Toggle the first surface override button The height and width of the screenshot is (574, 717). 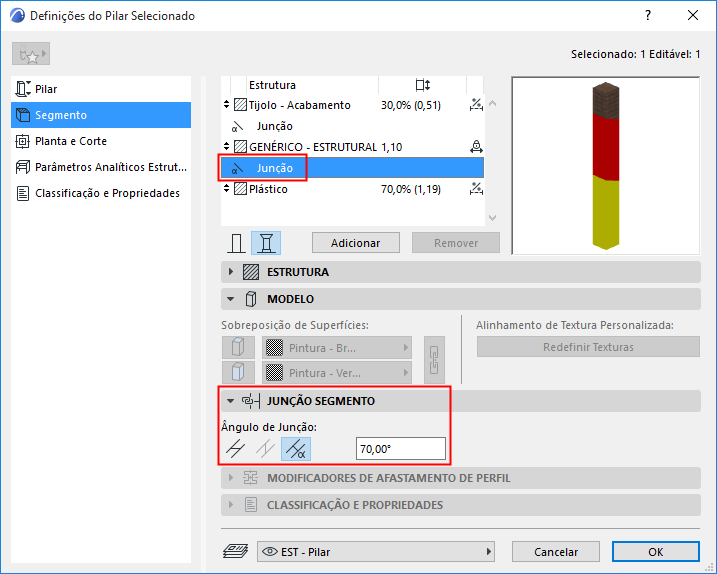(238, 348)
